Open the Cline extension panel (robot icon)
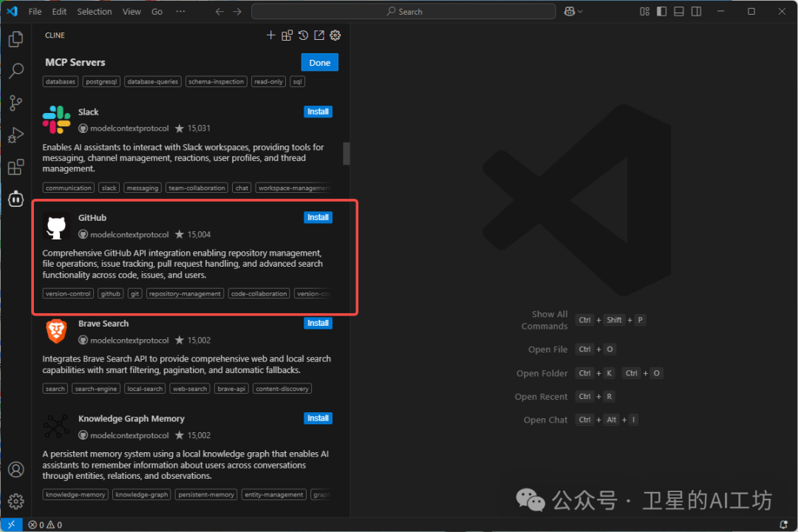 pyautogui.click(x=16, y=199)
